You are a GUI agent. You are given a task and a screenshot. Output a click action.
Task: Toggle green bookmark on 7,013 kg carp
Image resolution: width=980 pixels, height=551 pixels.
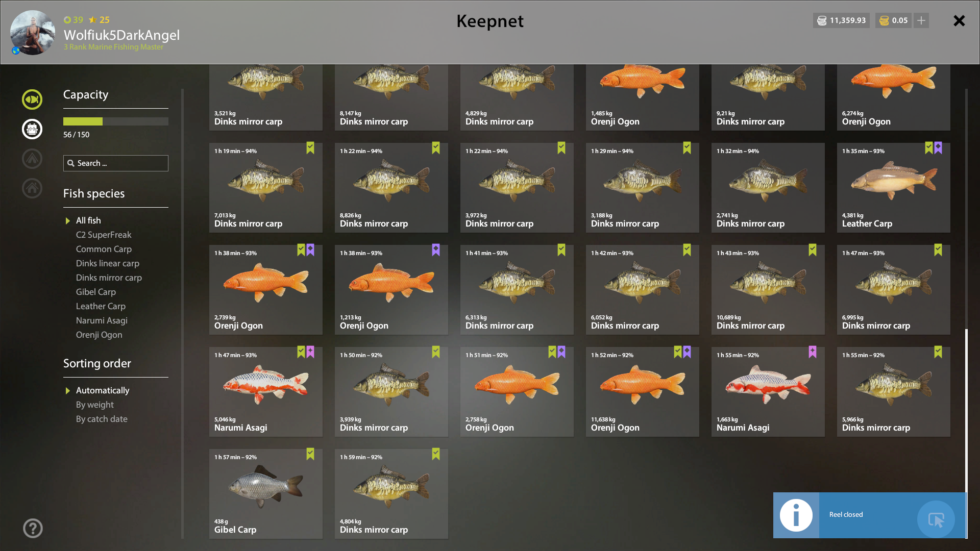(310, 148)
